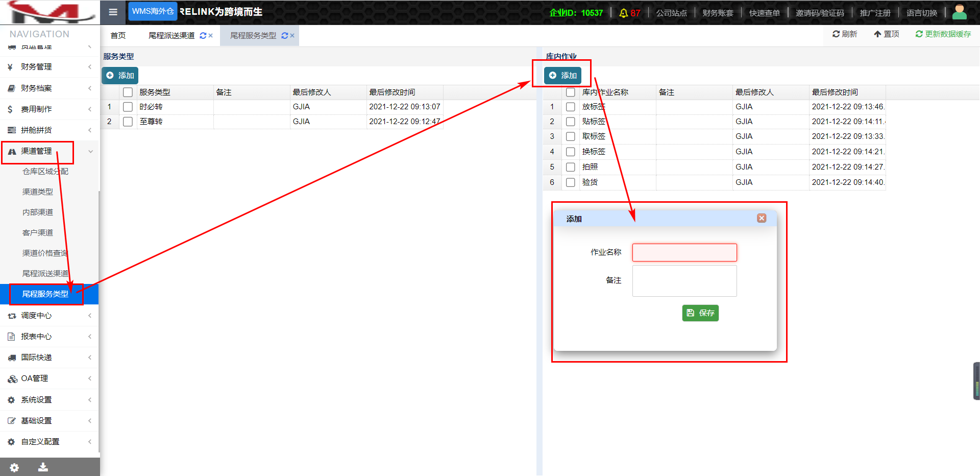Expand the 拼舱拼货 menu chevron
980x476 pixels.
pos(90,130)
